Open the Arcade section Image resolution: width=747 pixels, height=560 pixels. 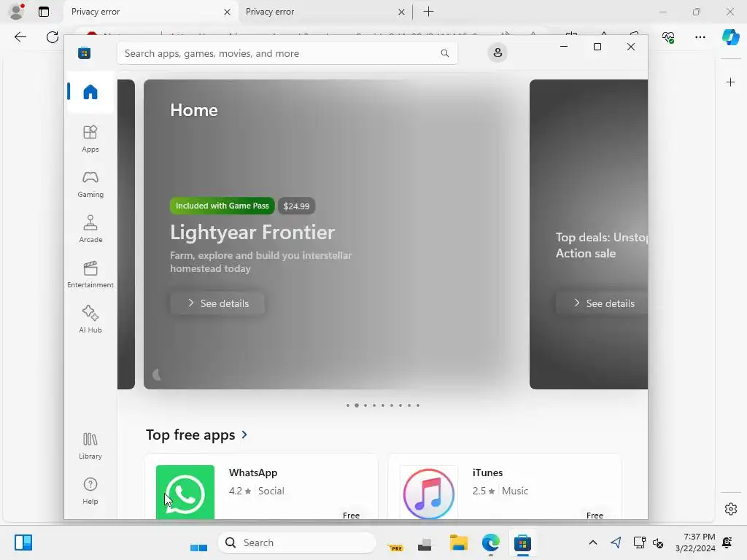pyautogui.click(x=90, y=229)
